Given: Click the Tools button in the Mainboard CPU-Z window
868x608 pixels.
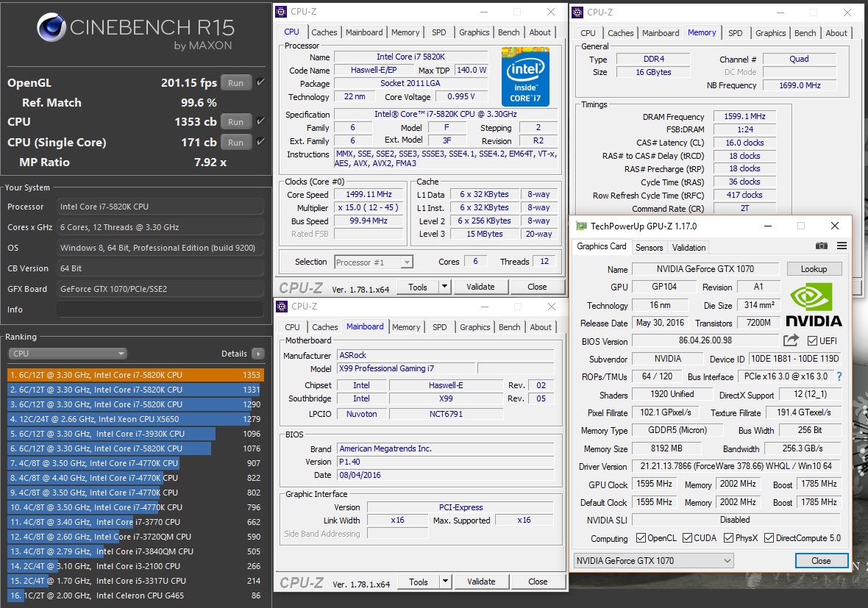Looking at the screenshot, I should 419,582.
